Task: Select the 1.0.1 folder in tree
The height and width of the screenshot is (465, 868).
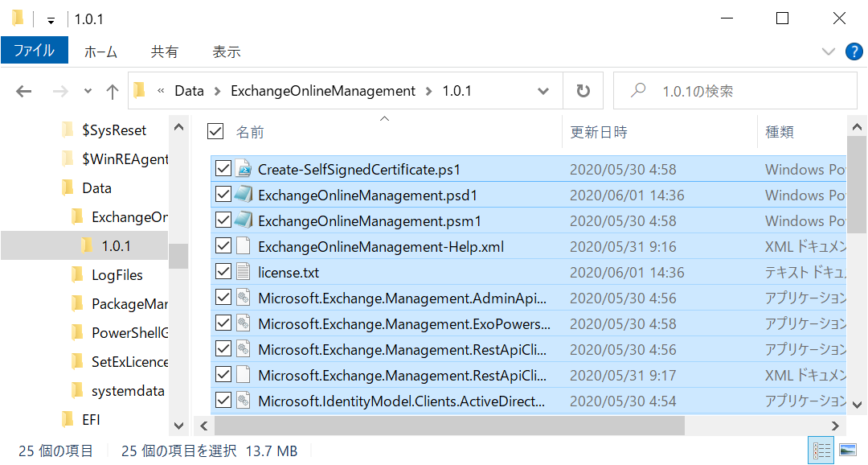Action: pos(84,245)
